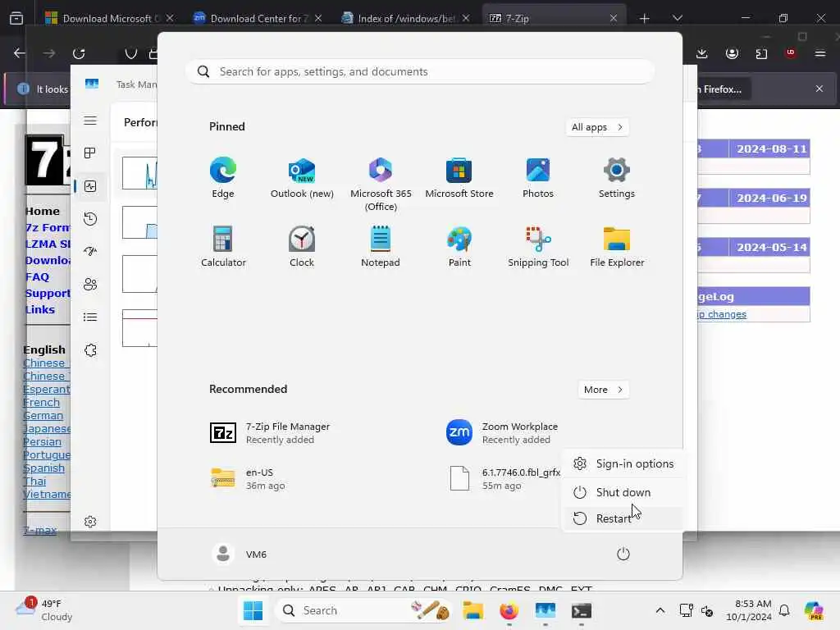This screenshot has height=630, width=840.
Task: Open the Paint app
Action: pyautogui.click(x=459, y=246)
